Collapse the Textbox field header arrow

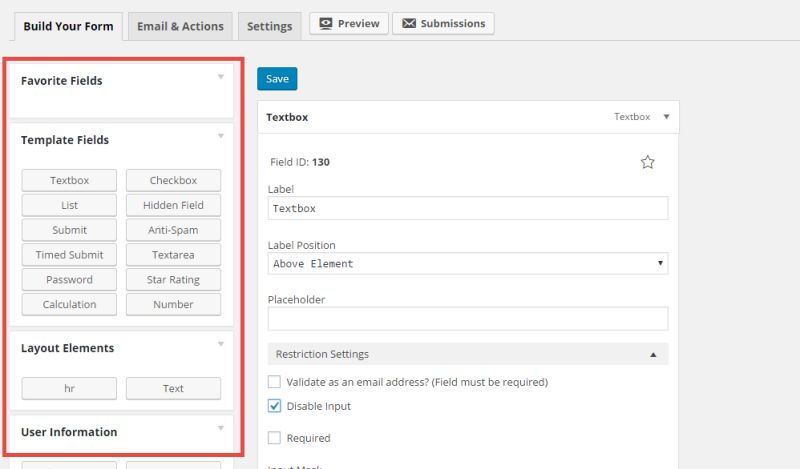click(666, 117)
